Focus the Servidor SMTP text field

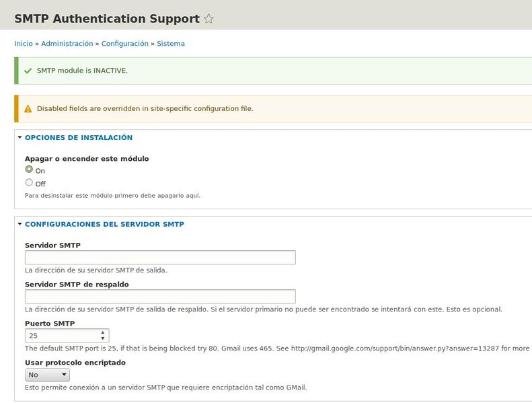160,258
